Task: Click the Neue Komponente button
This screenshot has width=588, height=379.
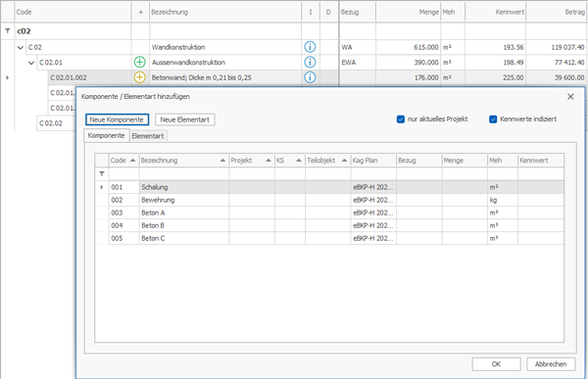Action: (x=117, y=119)
